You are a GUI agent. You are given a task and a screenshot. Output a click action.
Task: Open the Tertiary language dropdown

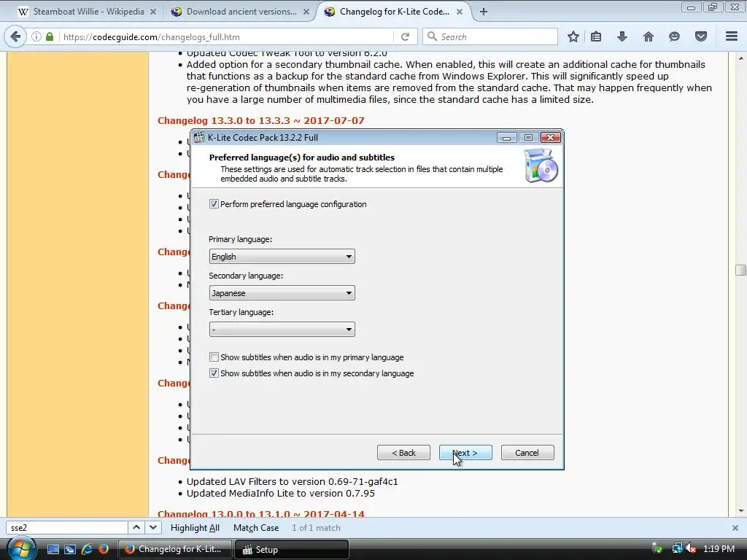(282, 330)
